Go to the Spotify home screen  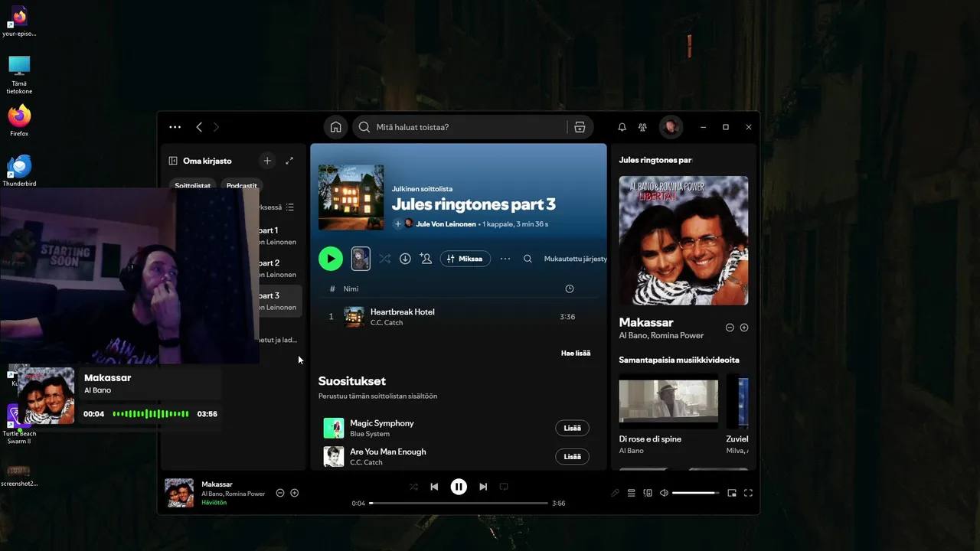pyautogui.click(x=335, y=127)
